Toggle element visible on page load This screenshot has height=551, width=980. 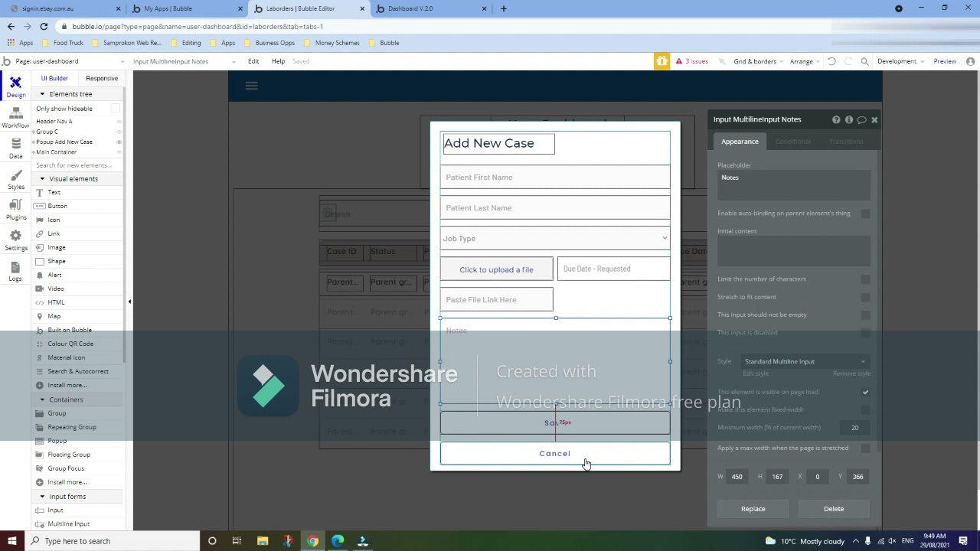[865, 392]
